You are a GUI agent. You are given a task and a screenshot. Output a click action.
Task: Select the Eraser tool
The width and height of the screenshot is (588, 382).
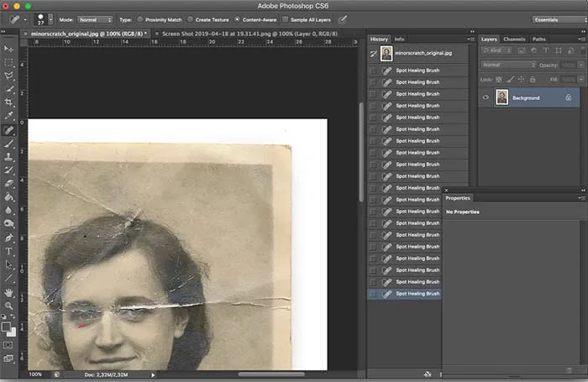(x=8, y=184)
